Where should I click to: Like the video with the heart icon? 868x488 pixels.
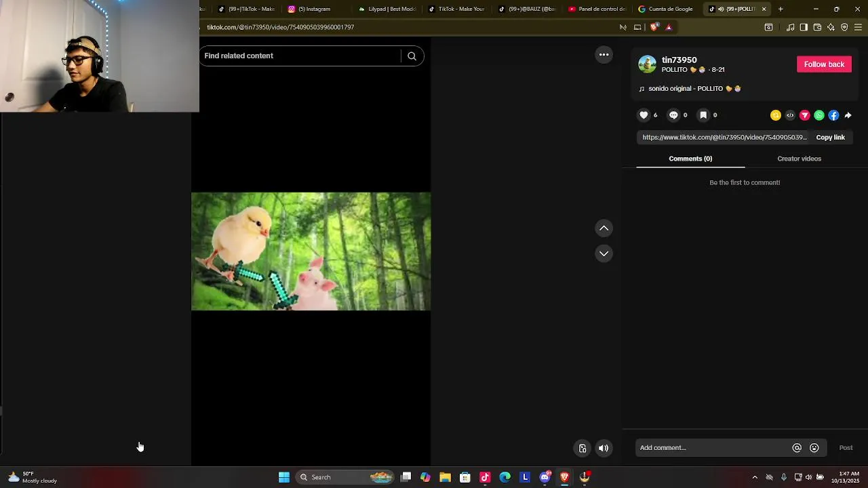[x=644, y=115]
